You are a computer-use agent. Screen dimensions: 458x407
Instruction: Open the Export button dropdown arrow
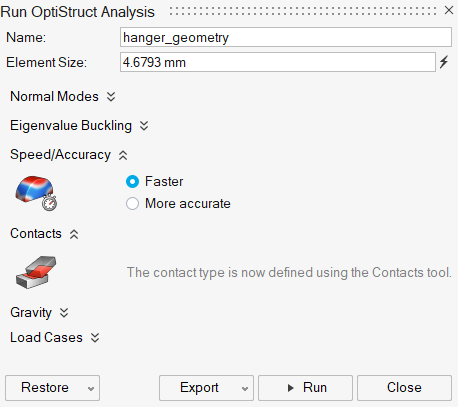coord(245,388)
